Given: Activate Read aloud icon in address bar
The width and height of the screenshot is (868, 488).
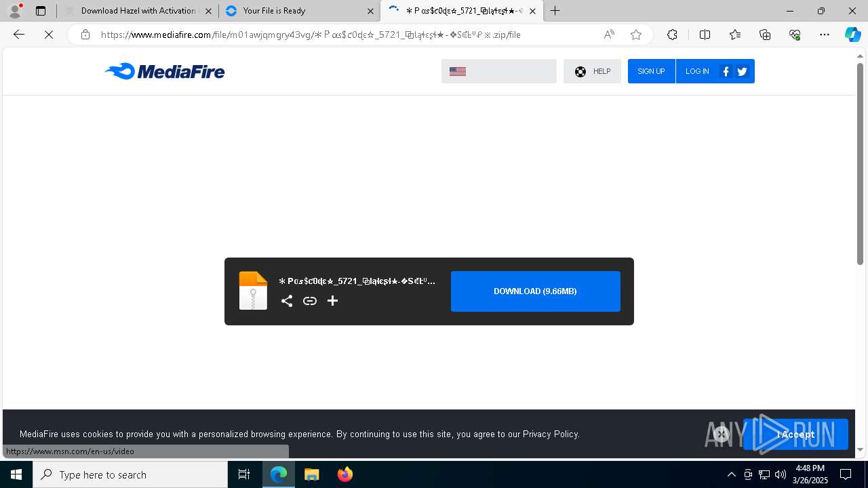Looking at the screenshot, I should pyautogui.click(x=609, y=35).
